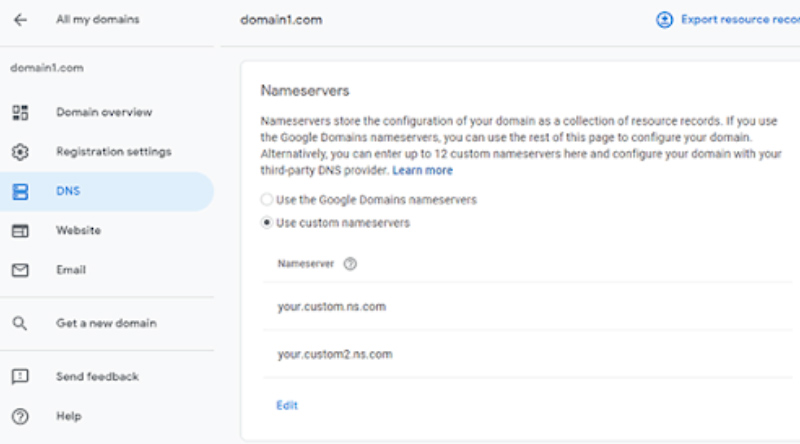Click the your.custom.ns.com nameserver entry
The width and height of the screenshot is (800, 444).
point(332,307)
